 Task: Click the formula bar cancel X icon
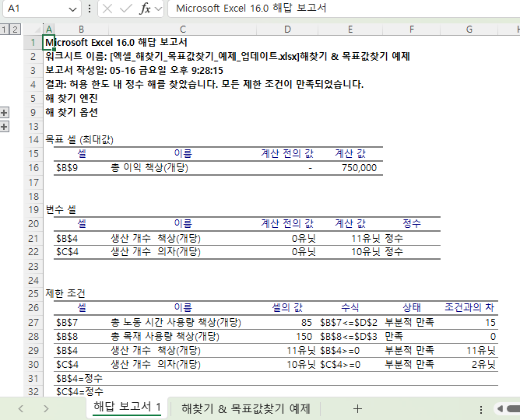pos(107,9)
